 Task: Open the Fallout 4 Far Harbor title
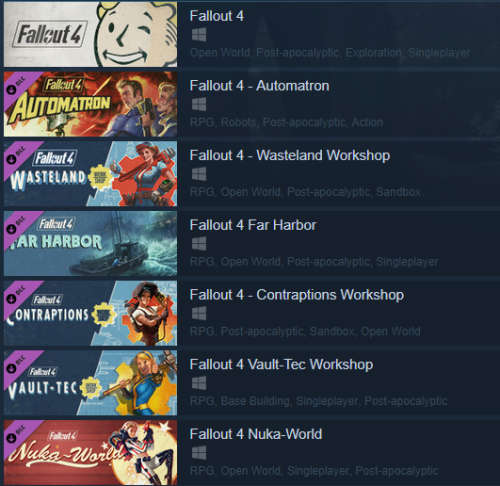(x=253, y=225)
